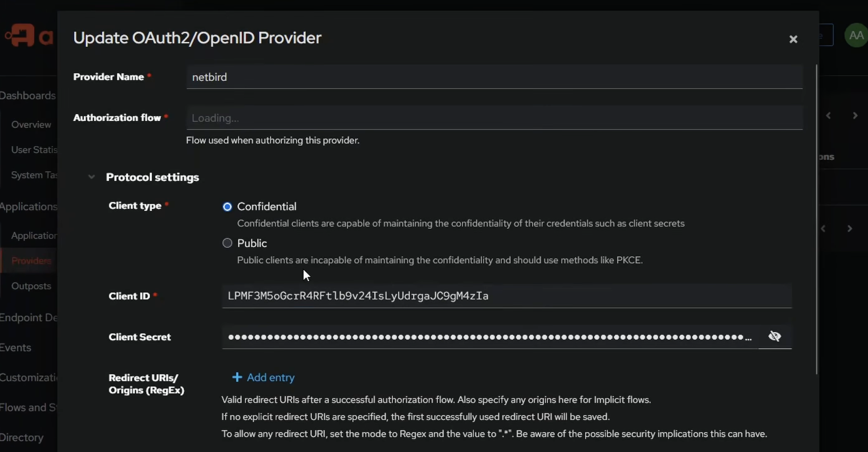Click the left arrow pager in the background table
Screen dimensions: 868x452
[822, 228]
